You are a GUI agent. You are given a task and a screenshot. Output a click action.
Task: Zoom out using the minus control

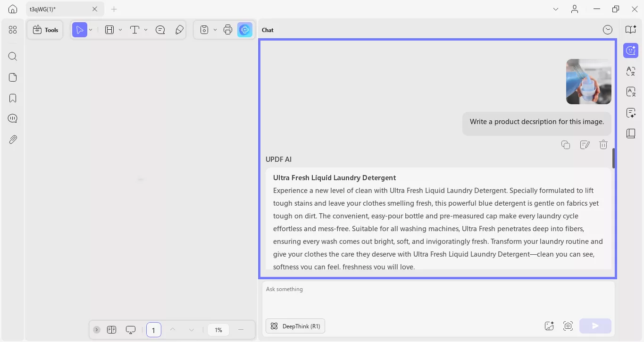pyautogui.click(x=241, y=330)
